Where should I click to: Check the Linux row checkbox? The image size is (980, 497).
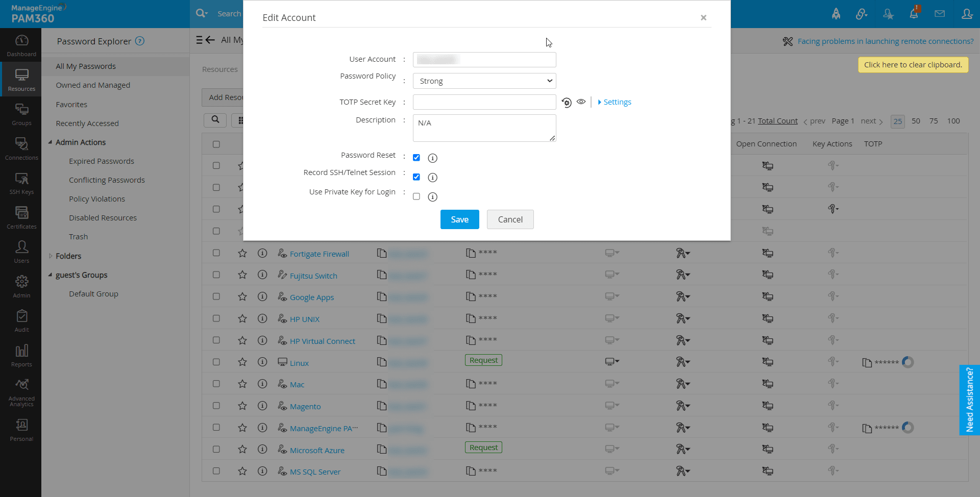(216, 362)
